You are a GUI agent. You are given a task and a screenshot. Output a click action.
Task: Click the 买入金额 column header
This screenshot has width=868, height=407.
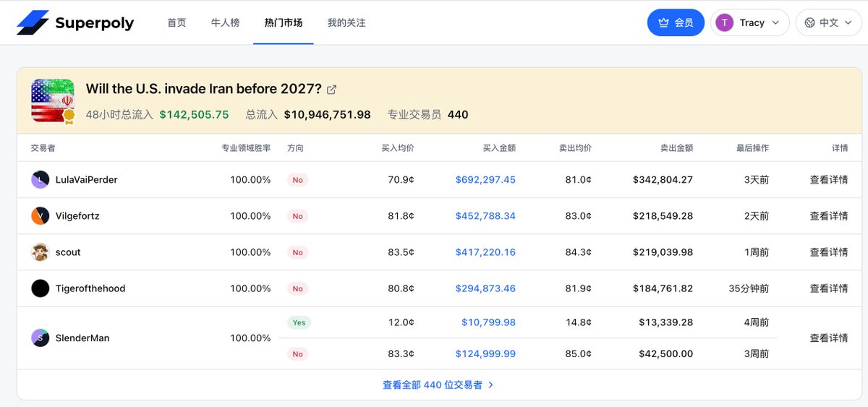point(499,147)
